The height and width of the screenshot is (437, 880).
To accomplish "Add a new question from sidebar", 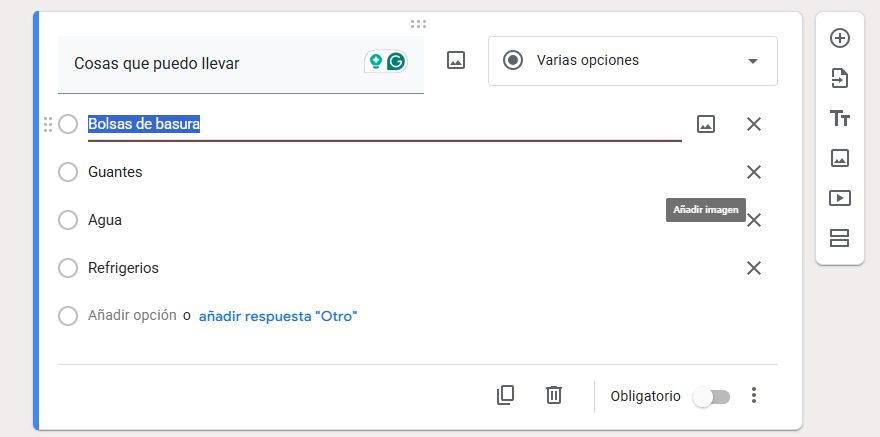I will (840, 38).
